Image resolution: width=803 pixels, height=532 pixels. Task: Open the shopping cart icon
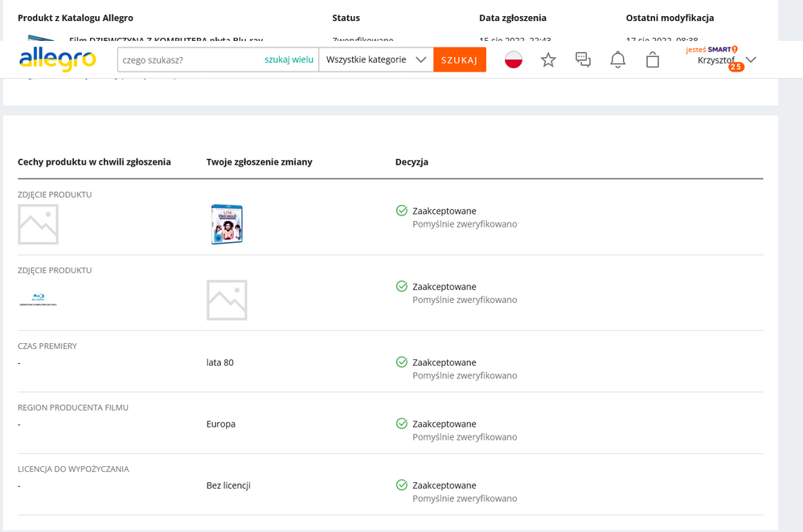pos(653,59)
